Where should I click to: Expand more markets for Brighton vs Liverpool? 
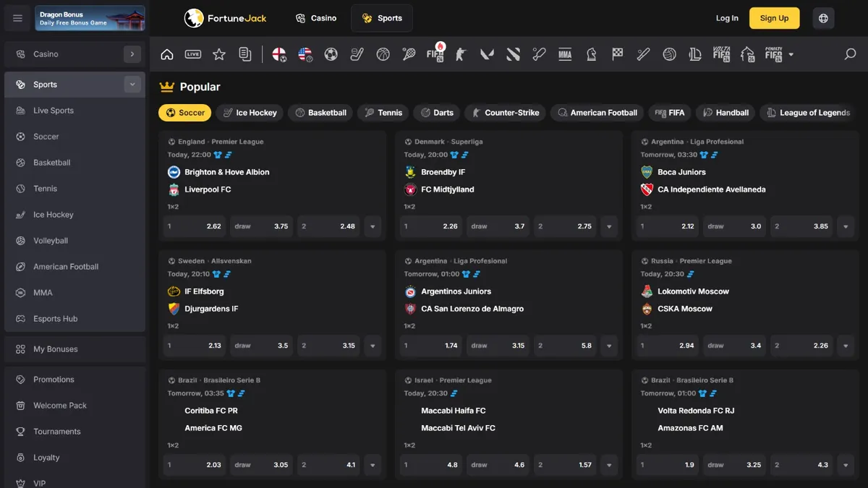(x=372, y=226)
